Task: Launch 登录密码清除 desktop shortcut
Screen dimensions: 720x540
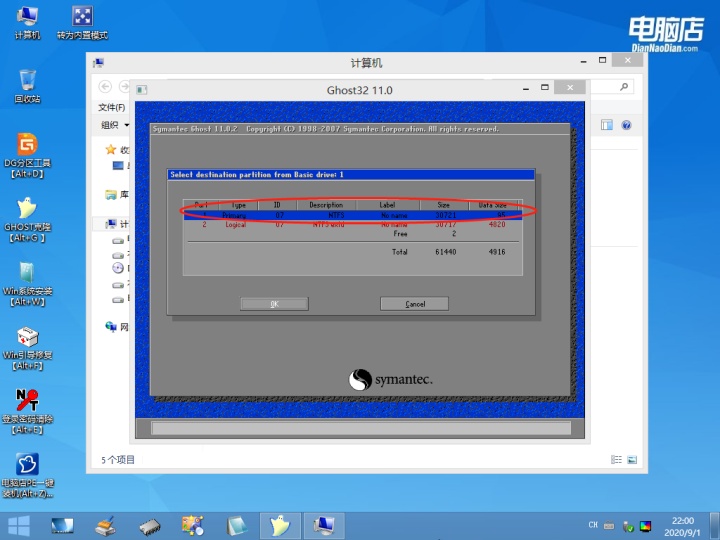Action: point(27,411)
